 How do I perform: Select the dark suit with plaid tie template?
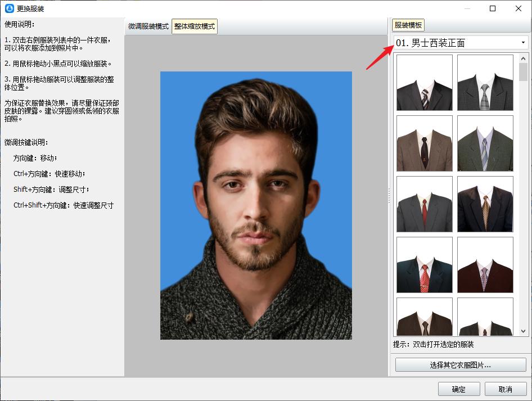[x=485, y=82]
